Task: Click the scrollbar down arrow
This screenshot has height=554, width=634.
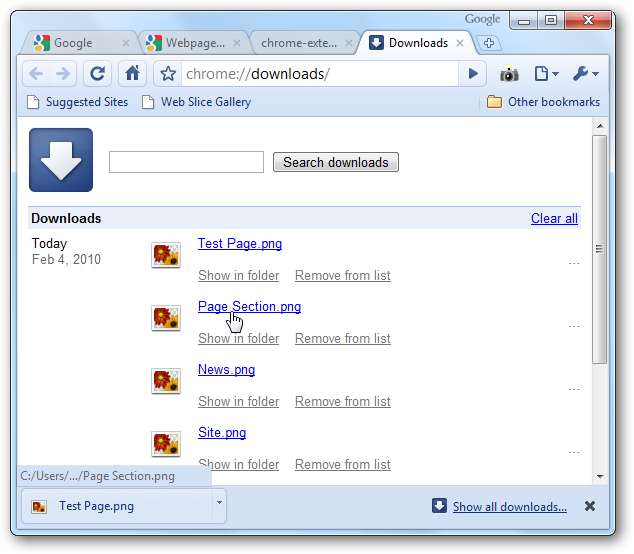Action: tap(600, 476)
